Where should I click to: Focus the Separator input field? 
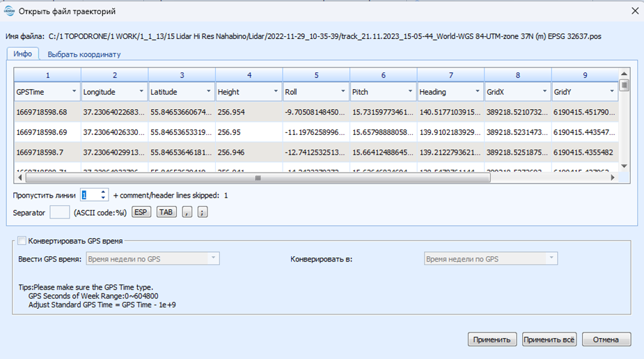(60, 212)
